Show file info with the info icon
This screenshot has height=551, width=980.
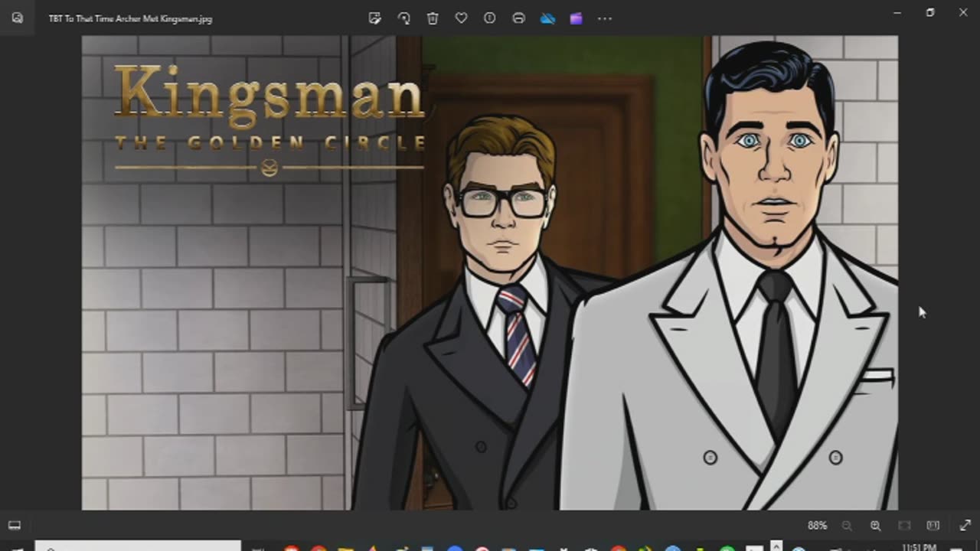pyautogui.click(x=490, y=18)
